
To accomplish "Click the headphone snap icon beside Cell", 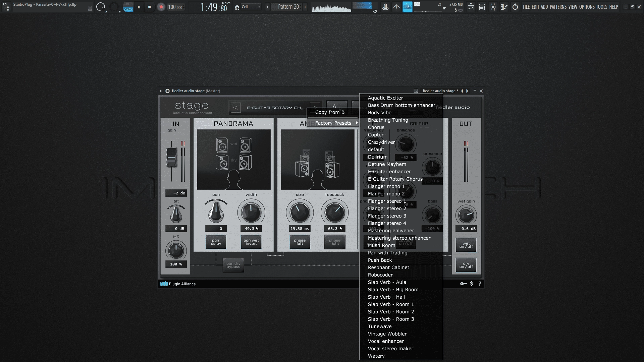I will click(x=237, y=7).
